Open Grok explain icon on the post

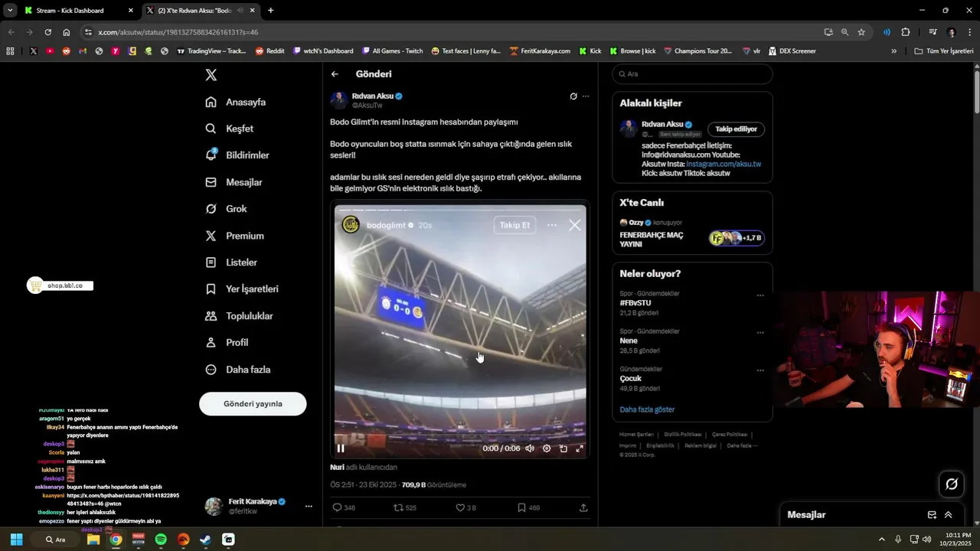point(573,96)
